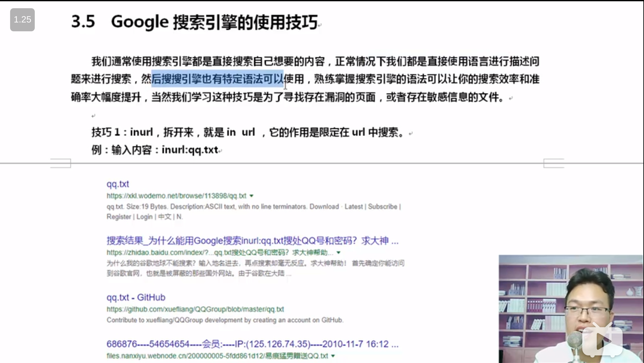644x363 pixels.
Task: Expand arrow beside zhidao.baidu.com URL
Action: (x=338, y=252)
